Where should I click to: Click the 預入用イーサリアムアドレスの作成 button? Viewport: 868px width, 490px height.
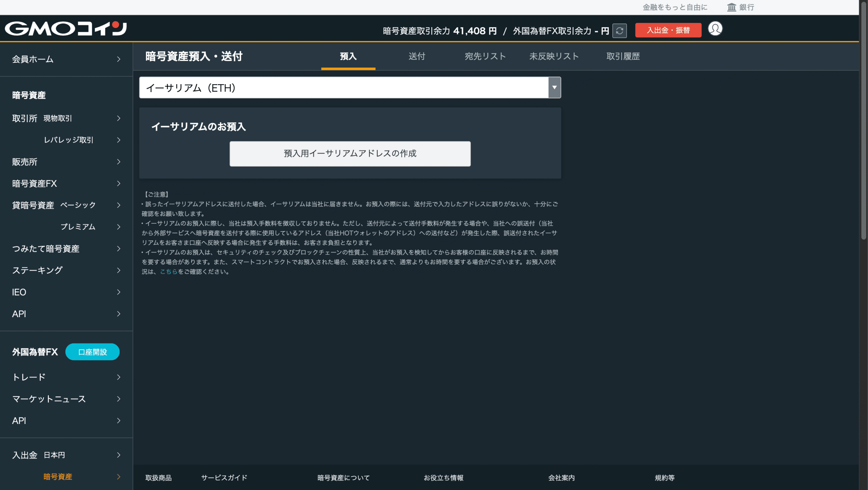coord(350,153)
